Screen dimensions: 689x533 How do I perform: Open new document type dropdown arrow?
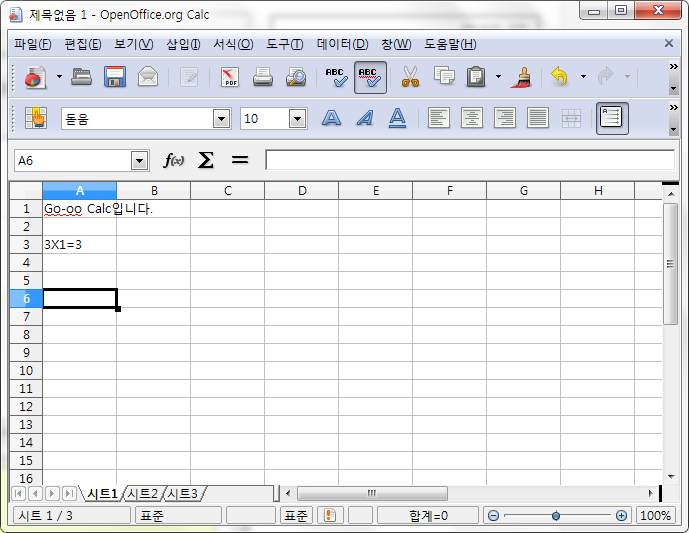(59, 77)
